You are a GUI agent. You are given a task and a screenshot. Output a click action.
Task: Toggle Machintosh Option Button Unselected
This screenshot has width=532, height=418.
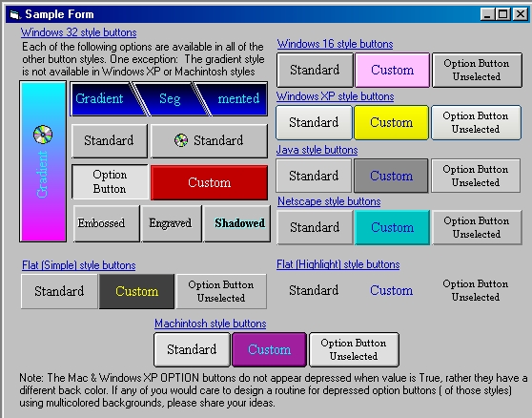coord(354,349)
